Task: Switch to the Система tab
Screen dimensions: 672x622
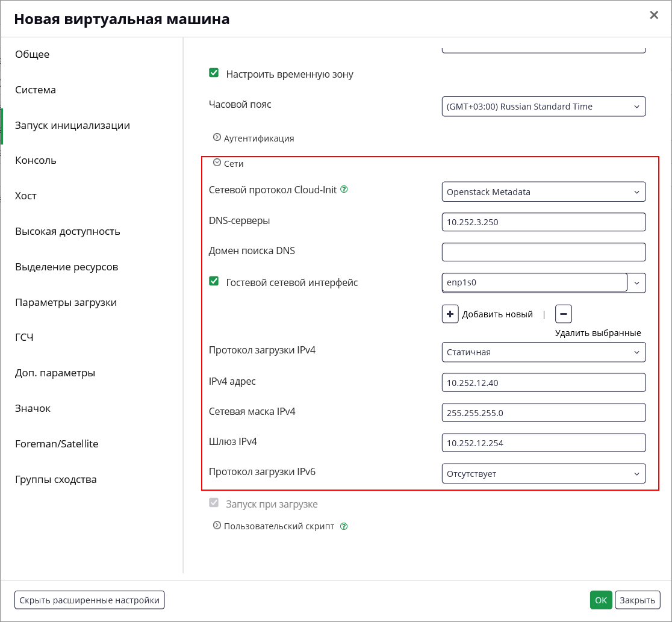Action: tap(36, 90)
